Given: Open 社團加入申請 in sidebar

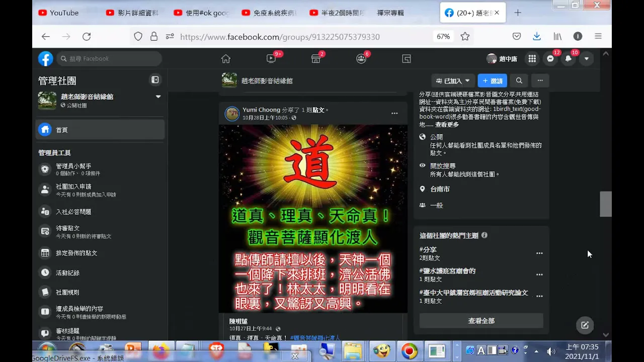Looking at the screenshot, I should click(100, 190).
